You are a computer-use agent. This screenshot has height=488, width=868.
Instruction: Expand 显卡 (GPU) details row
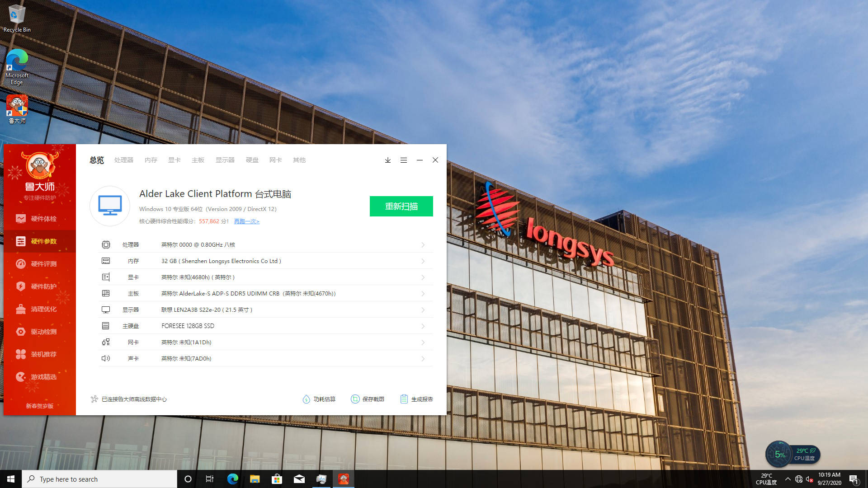423,277
